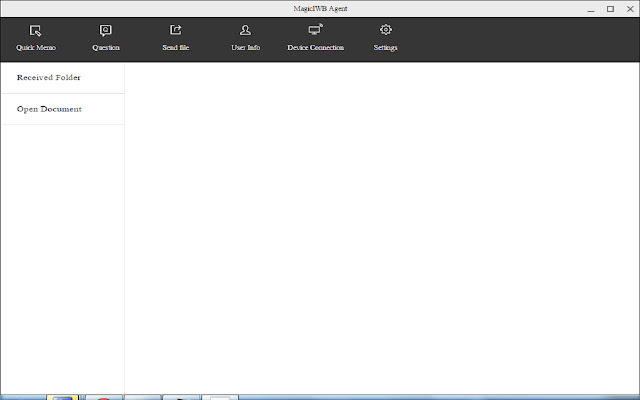Choose the "Send file" toolbar label
This screenshot has height=400, width=640.
176,48
